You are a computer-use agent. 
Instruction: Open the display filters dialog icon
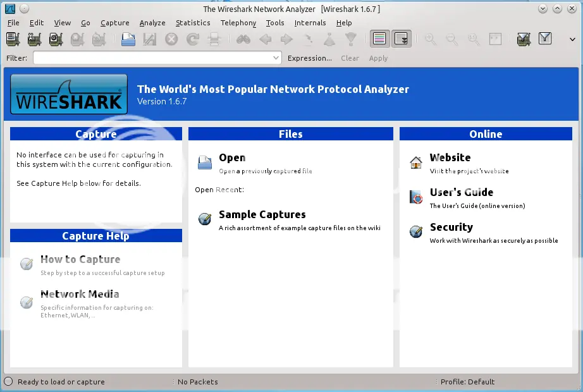545,39
